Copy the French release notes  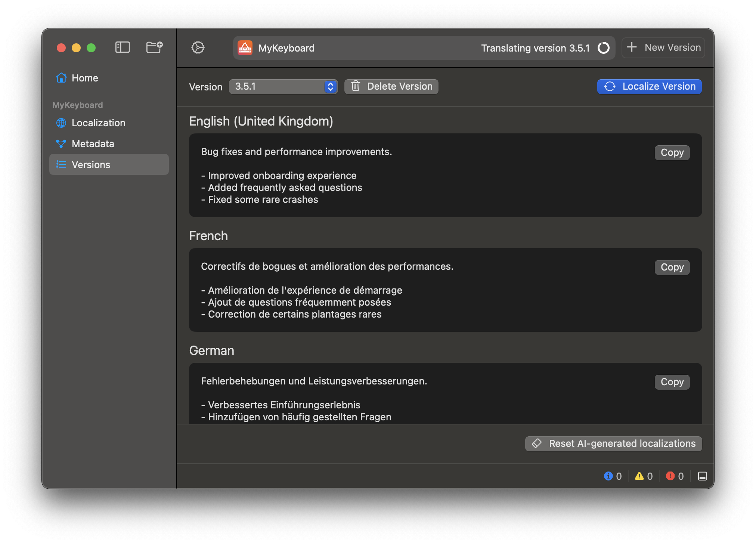(672, 268)
